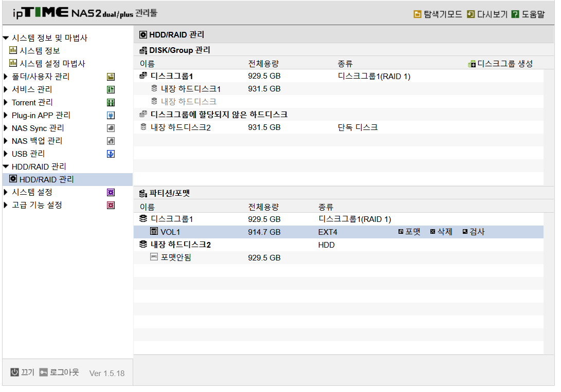
Task: Click the Torrent 관리 row icon
Action: coord(111,103)
